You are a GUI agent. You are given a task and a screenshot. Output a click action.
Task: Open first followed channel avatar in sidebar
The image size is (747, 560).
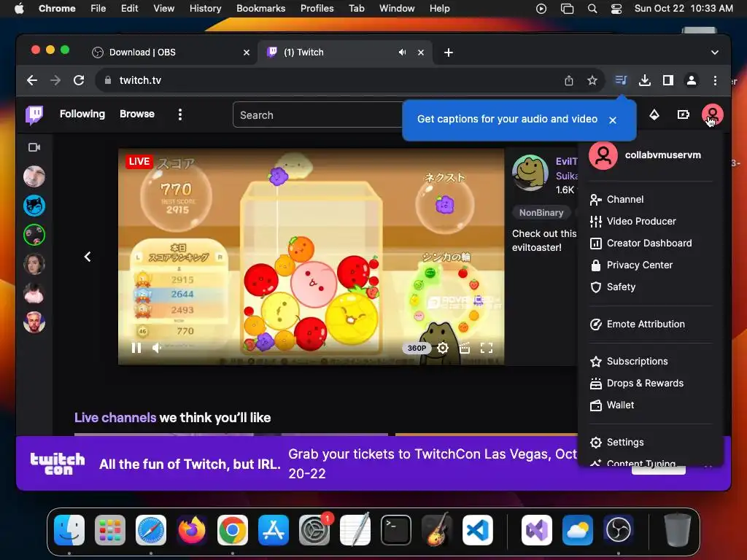tap(34, 176)
